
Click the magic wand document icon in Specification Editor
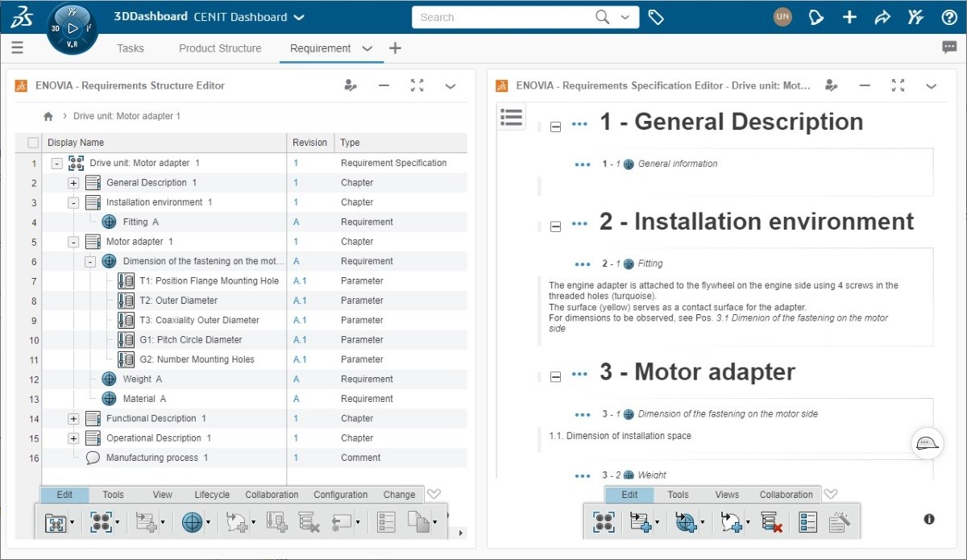coord(839,522)
